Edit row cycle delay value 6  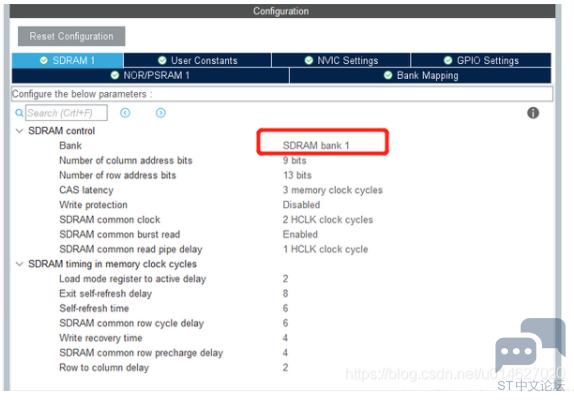286,323
